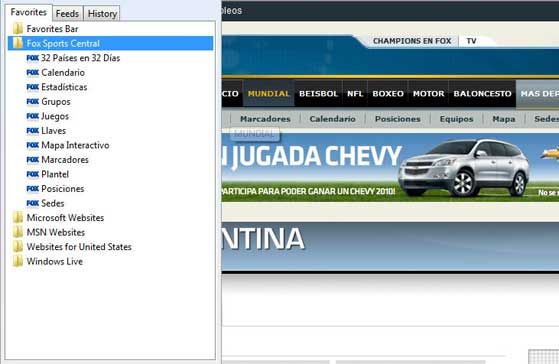The height and width of the screenshot is (364, 559).
Task: Click FOX icon beside Sedes favorite
Action: tap(32, 204)
